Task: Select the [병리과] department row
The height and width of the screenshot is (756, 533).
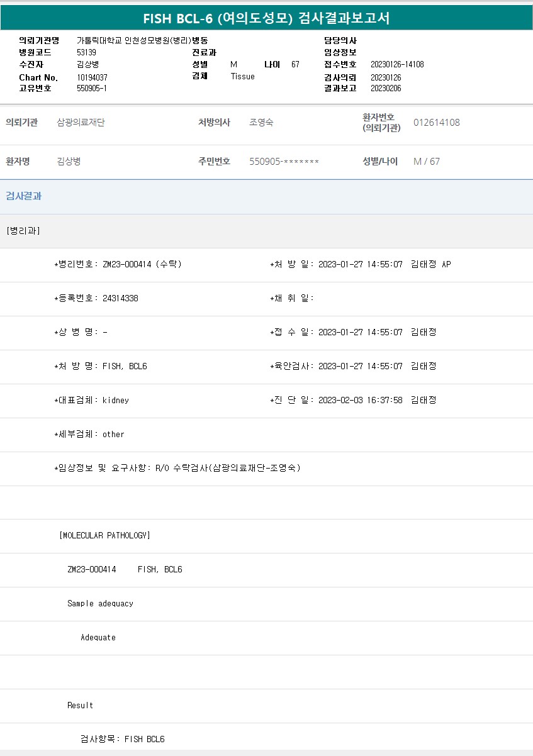Action: coord(23,231)
